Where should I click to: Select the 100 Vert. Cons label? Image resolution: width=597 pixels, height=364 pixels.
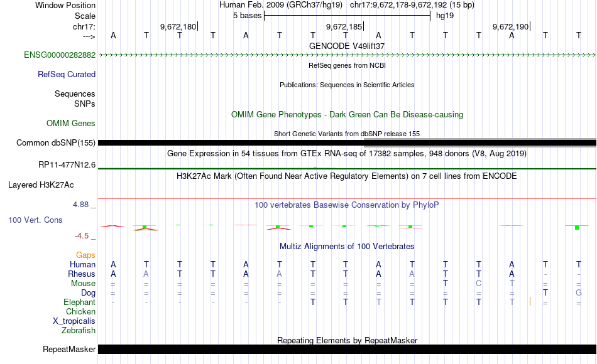tap(35, 220)
